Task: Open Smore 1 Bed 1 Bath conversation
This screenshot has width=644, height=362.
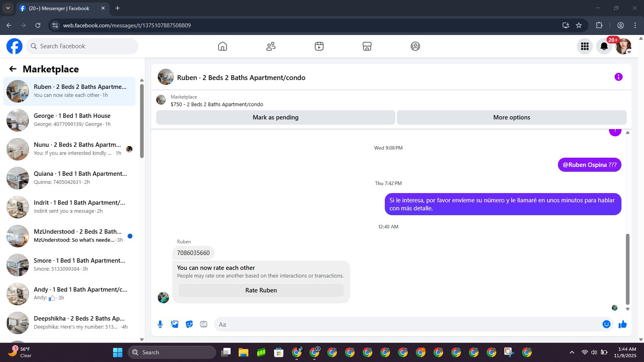Action: click(x=69, y=265)
